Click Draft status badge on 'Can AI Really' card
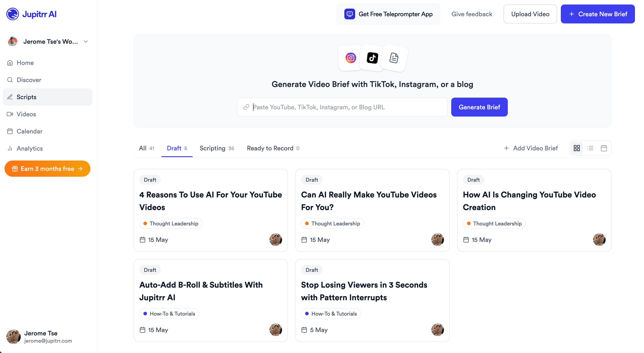The height and width of the screenshot is (353, 644). click(x=312, y=180)
